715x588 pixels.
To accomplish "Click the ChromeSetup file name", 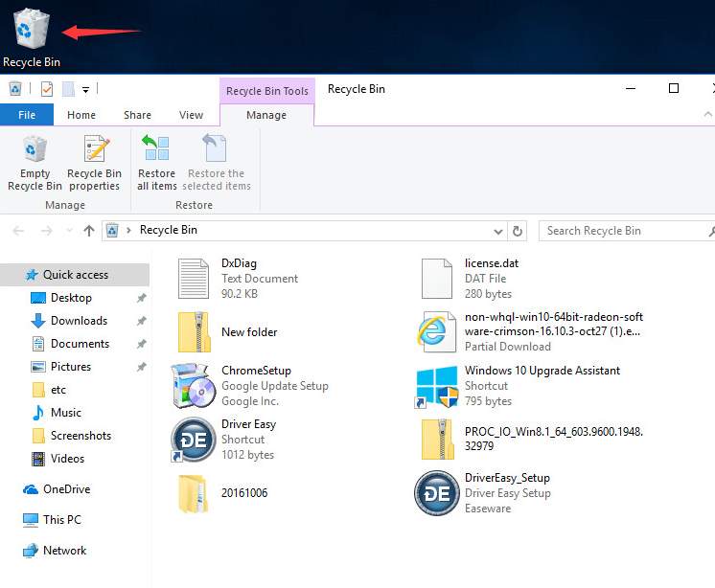I will pyautogui.click(x=256, y=371).
